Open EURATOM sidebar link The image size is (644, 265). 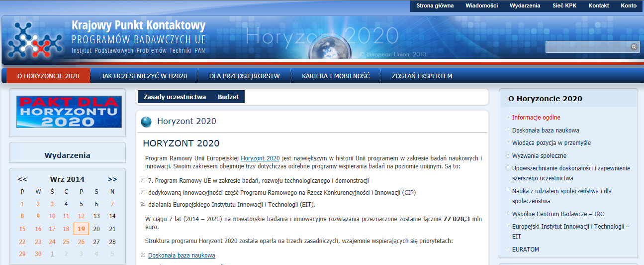pyautogui.click(x=526, y=250)
